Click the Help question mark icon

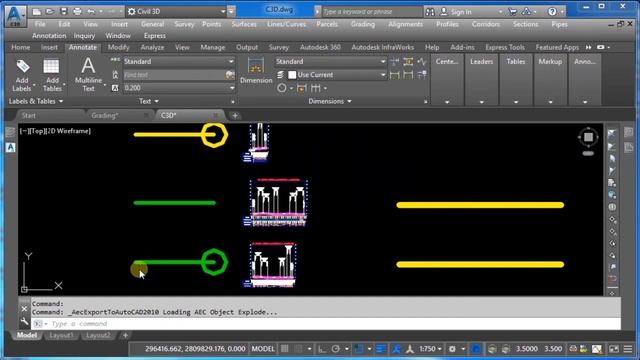[552, 12]
